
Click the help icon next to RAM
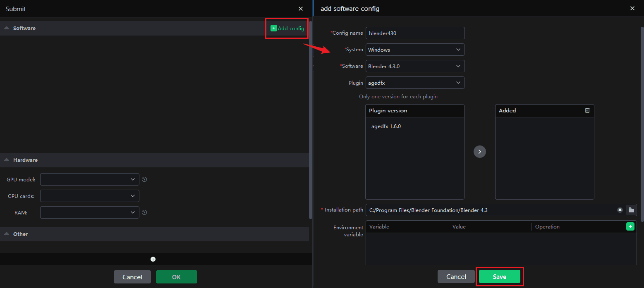[144, 212]
